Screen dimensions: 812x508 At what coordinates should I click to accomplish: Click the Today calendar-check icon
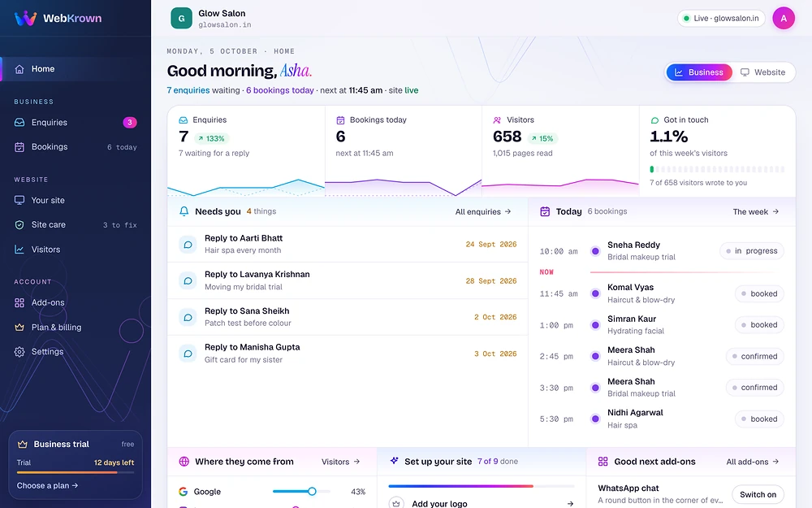pyautogui.click(x=545, y=211)
